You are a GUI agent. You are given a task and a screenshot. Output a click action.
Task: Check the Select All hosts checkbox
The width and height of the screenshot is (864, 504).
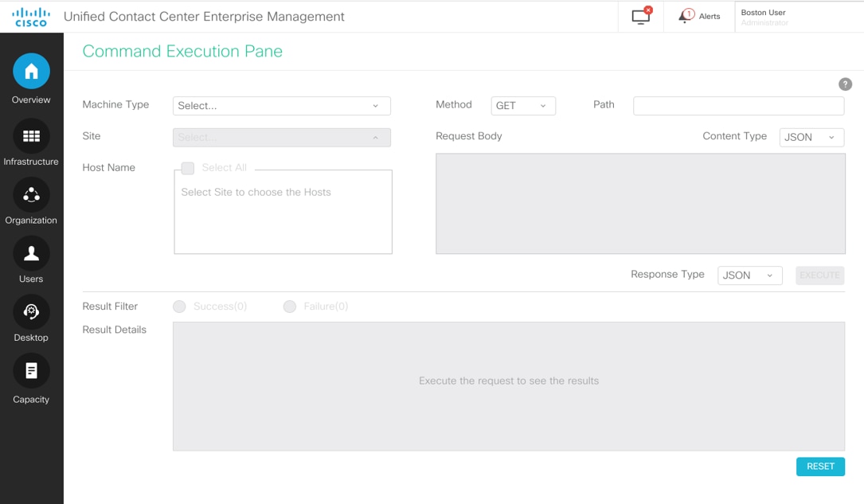(188, 168)
